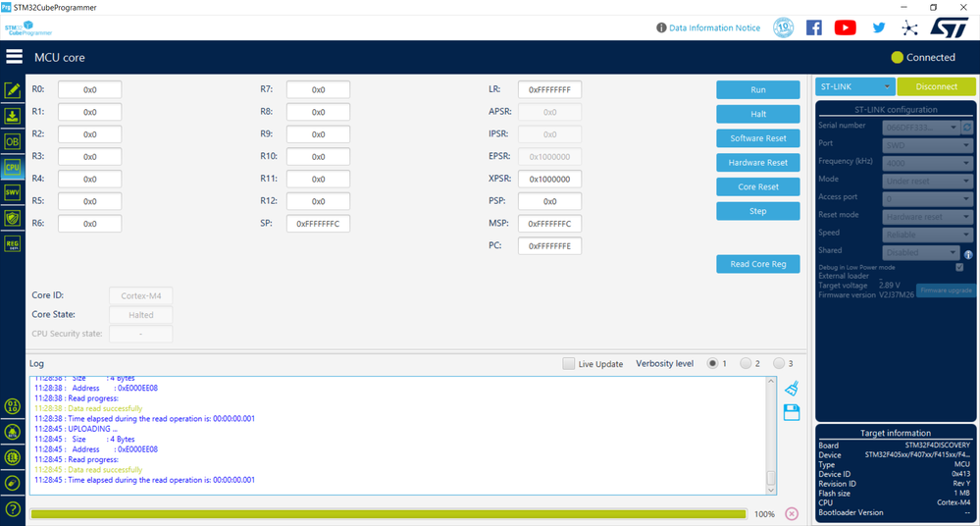Viewport: 980px width, 526px height.
Task: Click the SP register field
Action: [x=318, y=224]
